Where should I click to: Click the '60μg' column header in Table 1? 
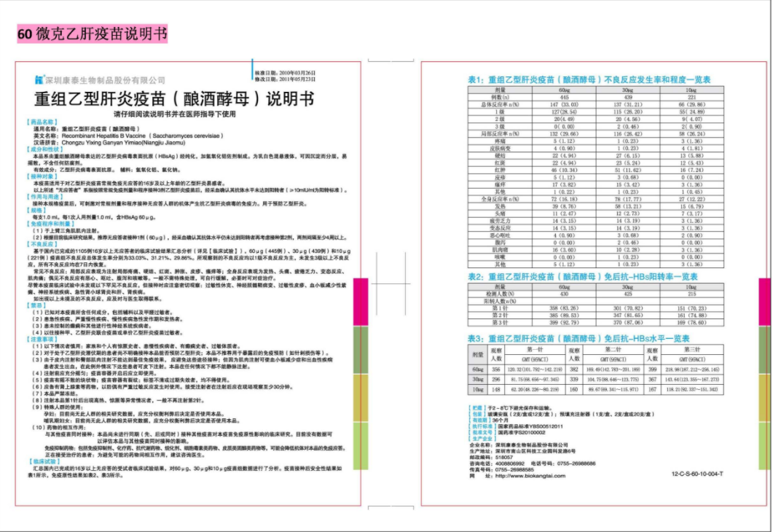[x=565, y=90]
